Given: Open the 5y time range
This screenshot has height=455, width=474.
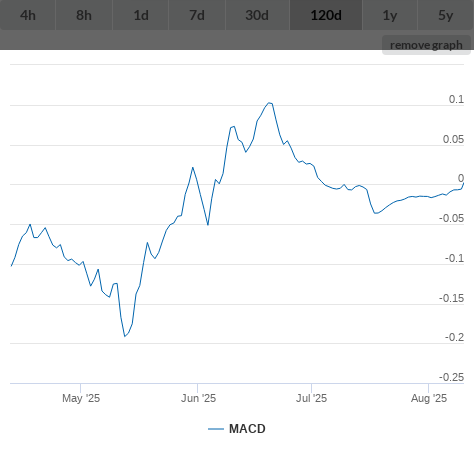Looking at the screenshot, I should click(446, 15).
